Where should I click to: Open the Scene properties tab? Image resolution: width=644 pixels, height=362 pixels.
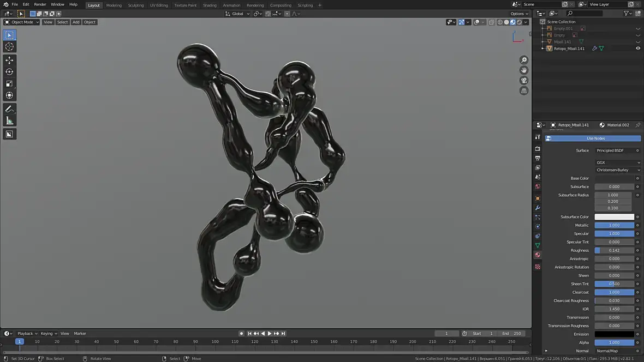pos(538,177)
